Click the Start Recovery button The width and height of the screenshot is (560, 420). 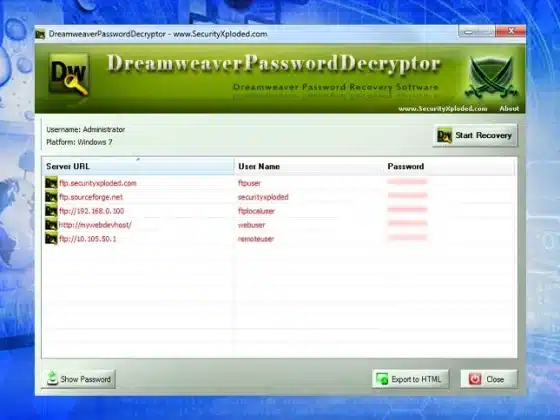pyautogui.click(x=475, y=136)
